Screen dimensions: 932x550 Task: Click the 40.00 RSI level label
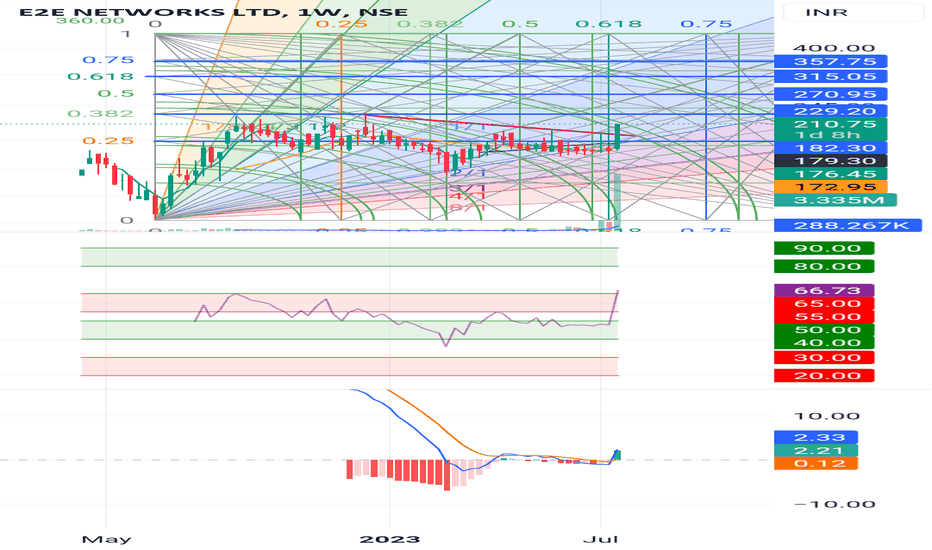tap(824, 343)
